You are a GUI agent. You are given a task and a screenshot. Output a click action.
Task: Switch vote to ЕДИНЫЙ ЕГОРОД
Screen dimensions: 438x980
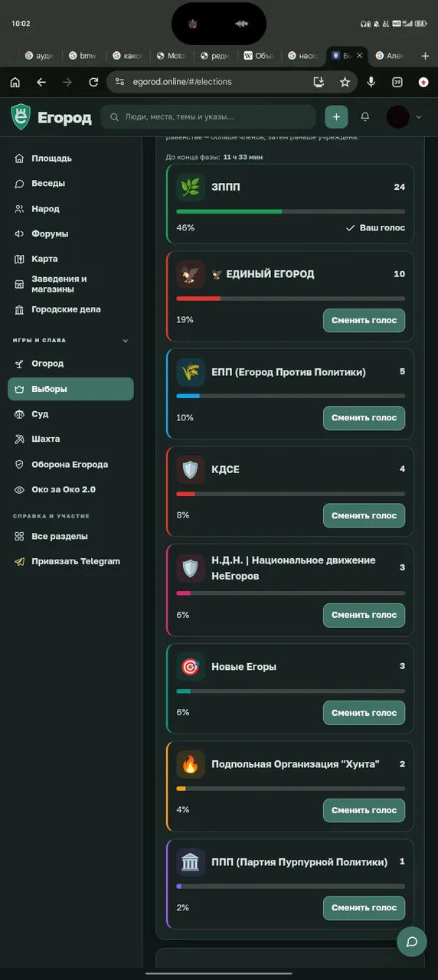point(364,320)
